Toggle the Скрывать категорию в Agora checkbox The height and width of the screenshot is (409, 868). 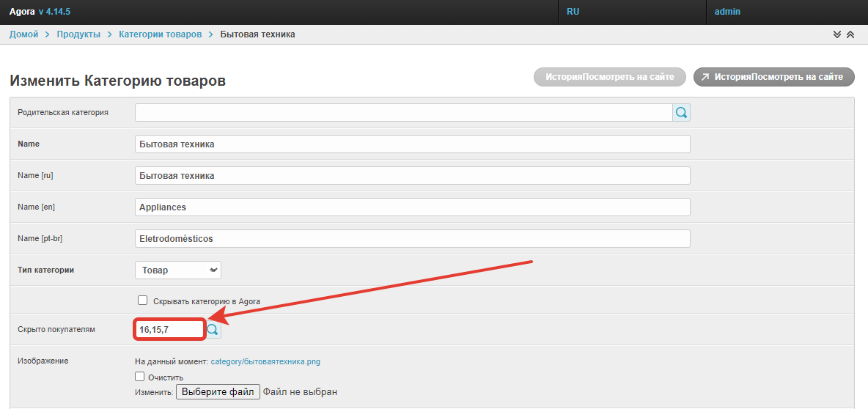point(143,301)
